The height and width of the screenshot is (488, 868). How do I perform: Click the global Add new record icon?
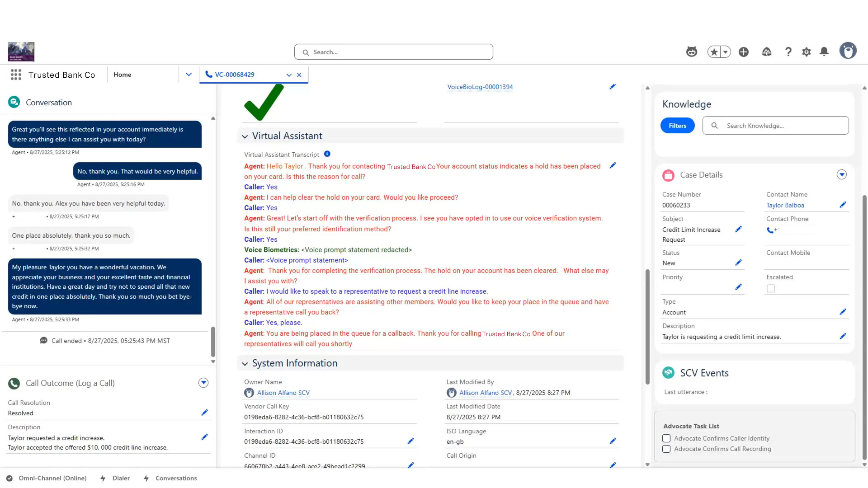point(743,52)
